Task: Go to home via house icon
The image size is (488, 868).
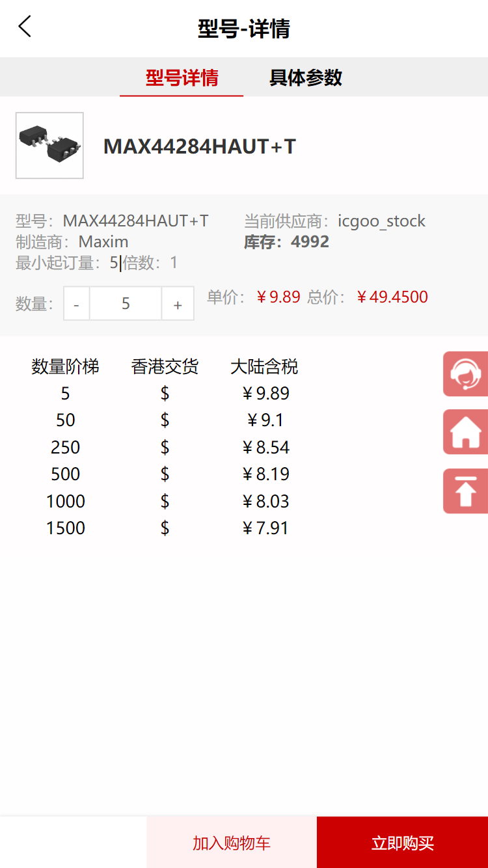Action: pos(466,432)
